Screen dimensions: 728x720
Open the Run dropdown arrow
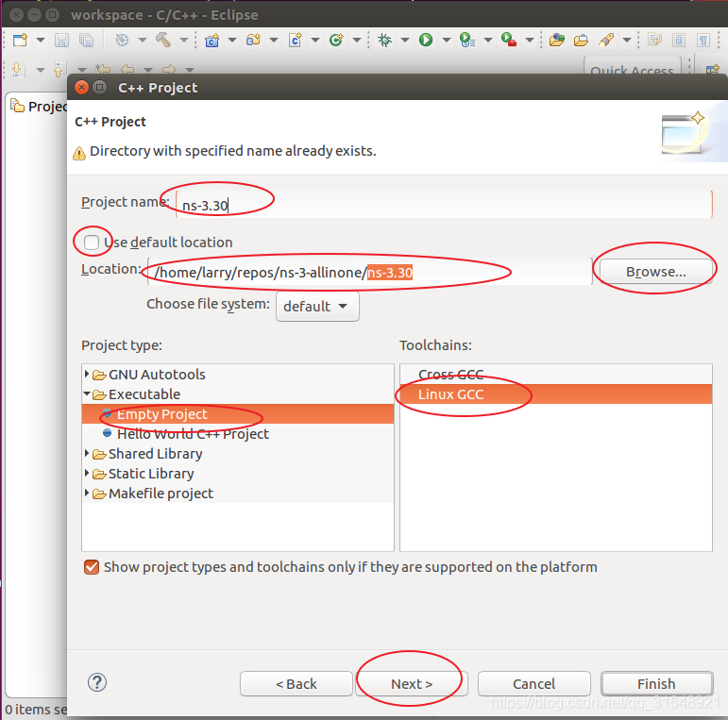[x=447, y=41]
